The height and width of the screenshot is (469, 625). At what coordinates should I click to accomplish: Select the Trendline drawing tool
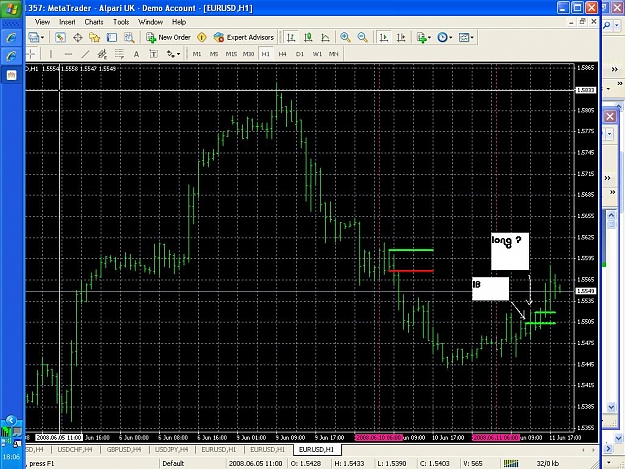(85, 54)
